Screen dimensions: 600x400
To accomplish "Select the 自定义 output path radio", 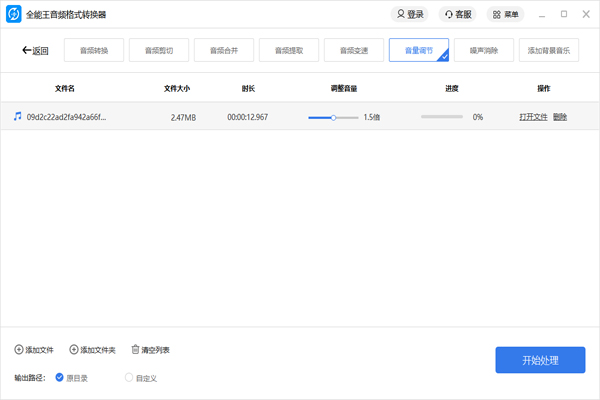I will (x=128, y=377).
